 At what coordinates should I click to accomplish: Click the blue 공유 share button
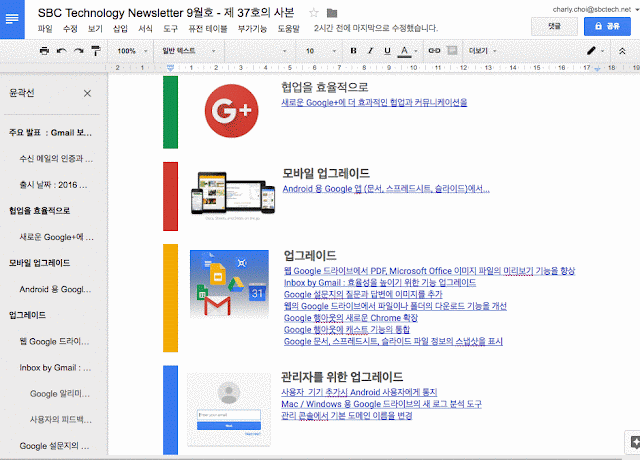(607, 27)
